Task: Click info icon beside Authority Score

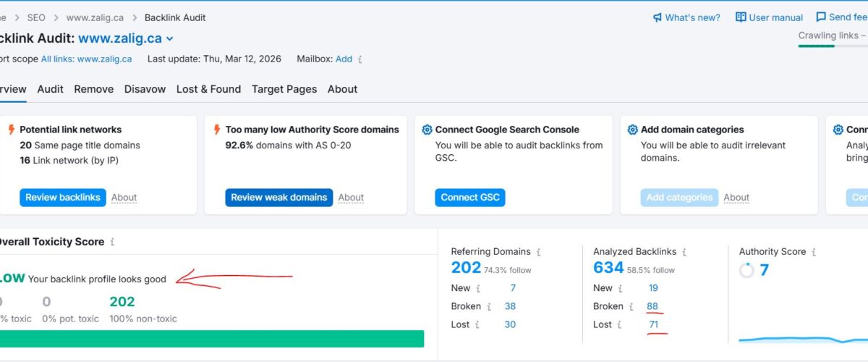Action: 814,252
